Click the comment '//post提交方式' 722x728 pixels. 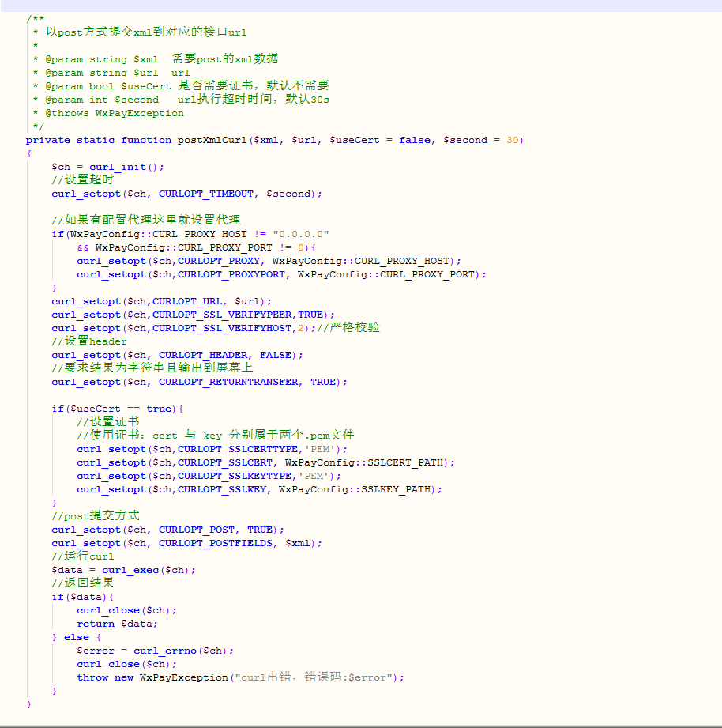tap(95, 516)
